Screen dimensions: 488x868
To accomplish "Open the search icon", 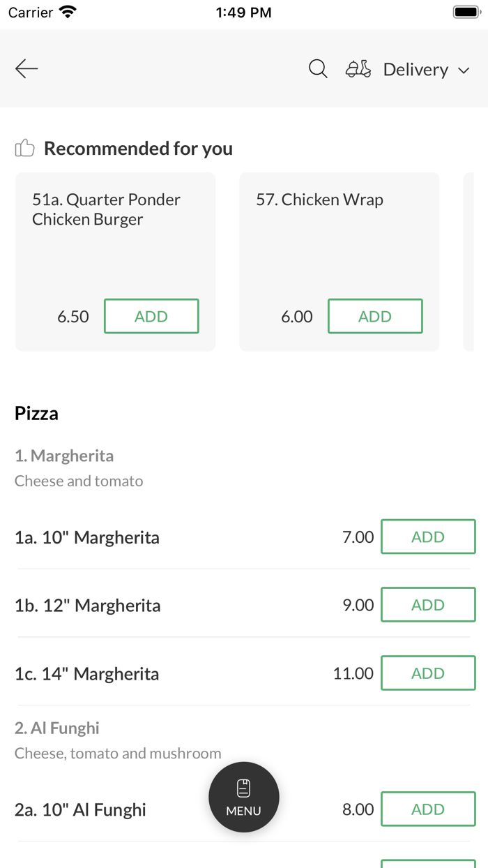I will point(318,69).
